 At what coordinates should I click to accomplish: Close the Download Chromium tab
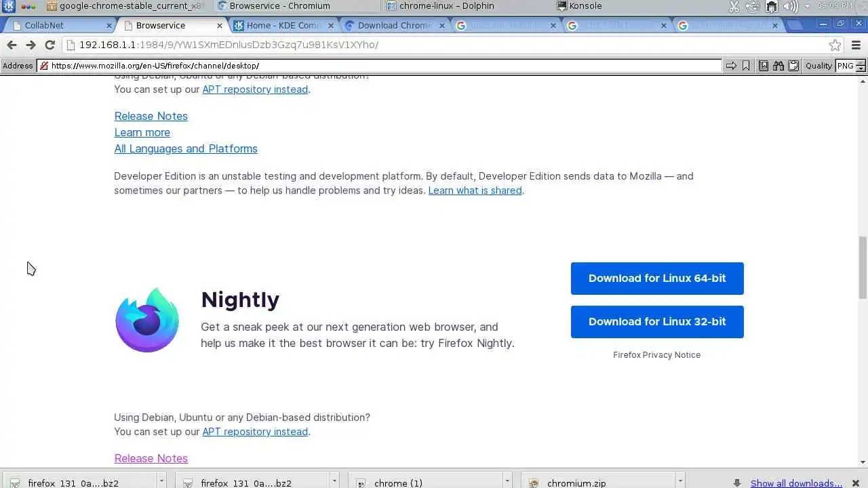pyautogui.click(x=442, y=26)
